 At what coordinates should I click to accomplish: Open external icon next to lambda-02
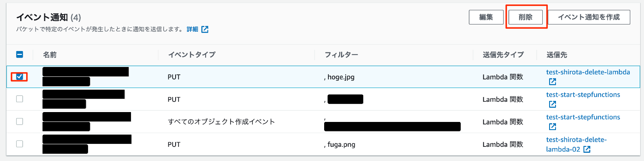(x=587, y=149)
